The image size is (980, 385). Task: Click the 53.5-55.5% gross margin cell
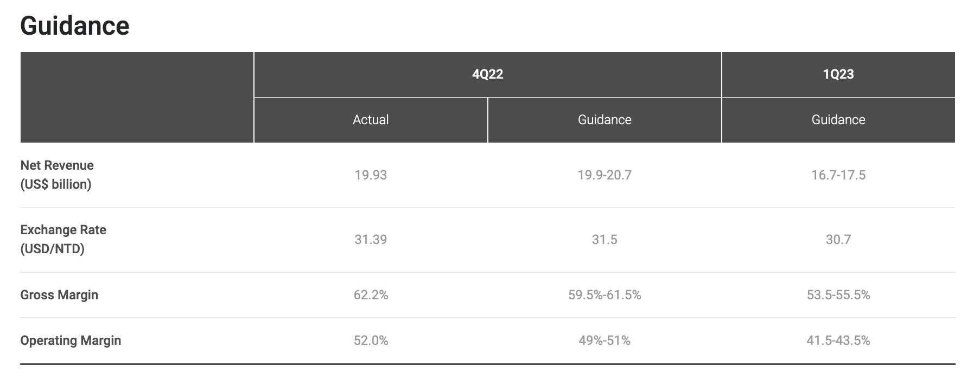coord(838,295)
